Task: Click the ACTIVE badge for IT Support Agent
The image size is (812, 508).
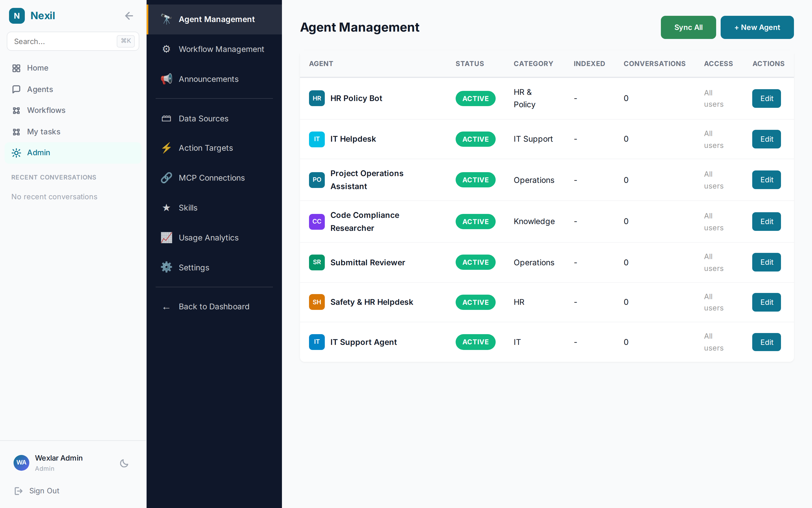Action: tap(475, 342)
